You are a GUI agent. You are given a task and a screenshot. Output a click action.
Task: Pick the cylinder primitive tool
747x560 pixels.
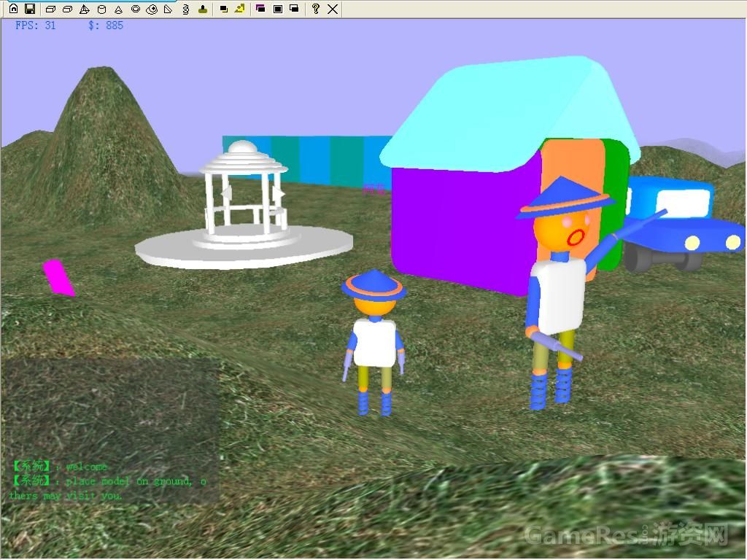pyautogui.click(x=101, y=9)
